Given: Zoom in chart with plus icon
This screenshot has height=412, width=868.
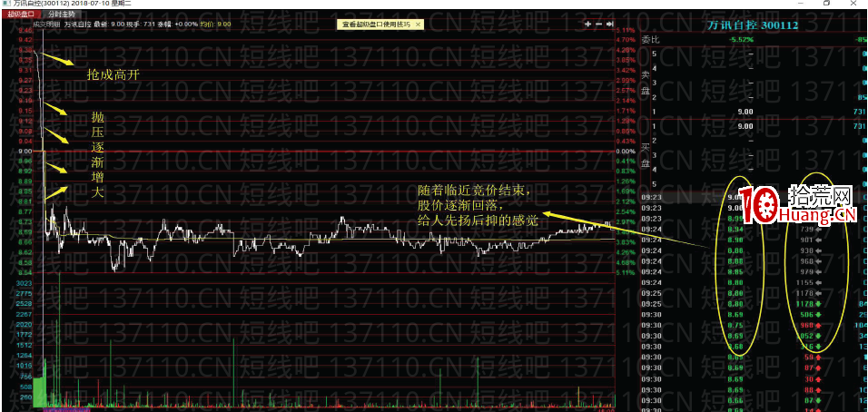Looking at the screenshot, I should pyautogui.click(x=587, y=24).
